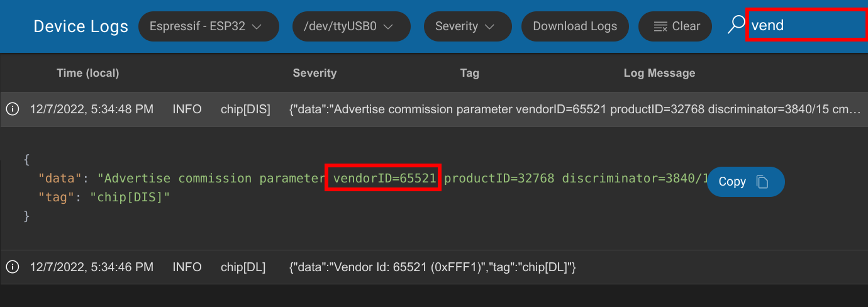Open the Espressif - ESP32 device dropdown
The height and width of the screenshot is (307, 868).
[x=208, y=26]
